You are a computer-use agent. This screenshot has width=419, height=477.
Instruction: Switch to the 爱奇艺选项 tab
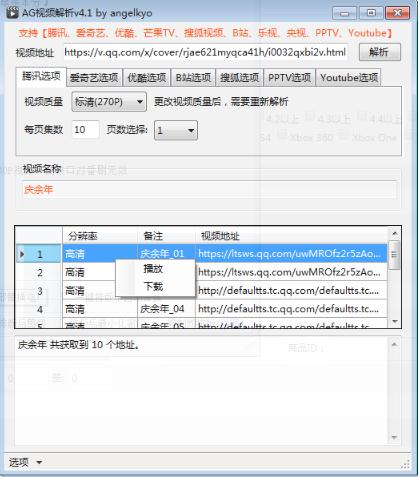coord(94,78)
